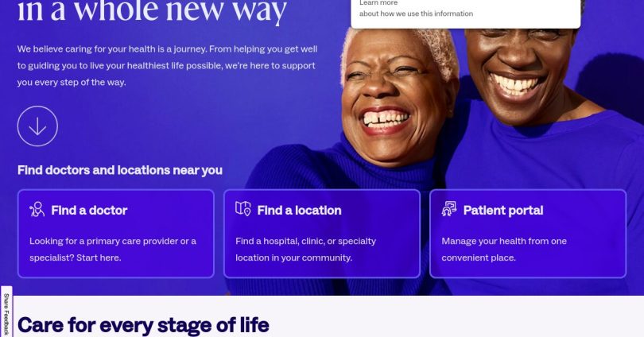Click the patient portal devices icon
The height and width of the screenshot is (337, 644).
[x=449, y=208]
